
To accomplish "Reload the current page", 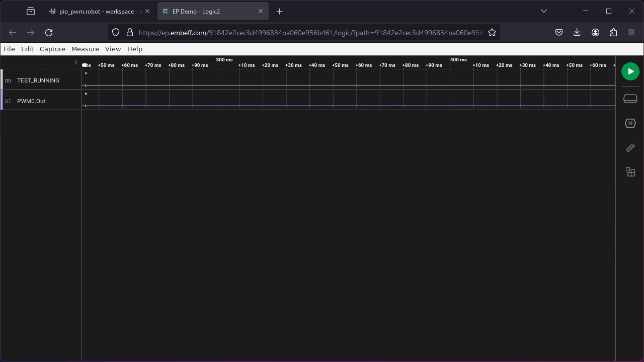I will pos(49,32).
